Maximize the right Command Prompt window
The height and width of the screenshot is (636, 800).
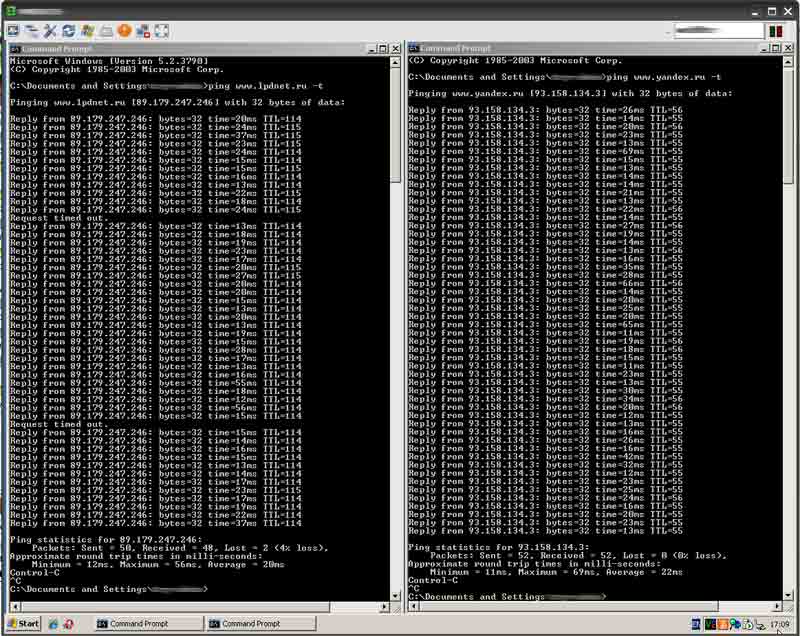[776, 48]
